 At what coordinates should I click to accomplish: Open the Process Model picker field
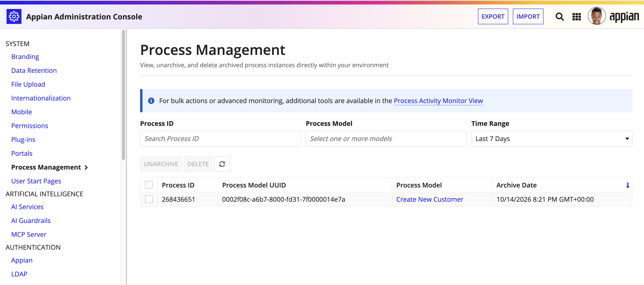click(386, 139)
